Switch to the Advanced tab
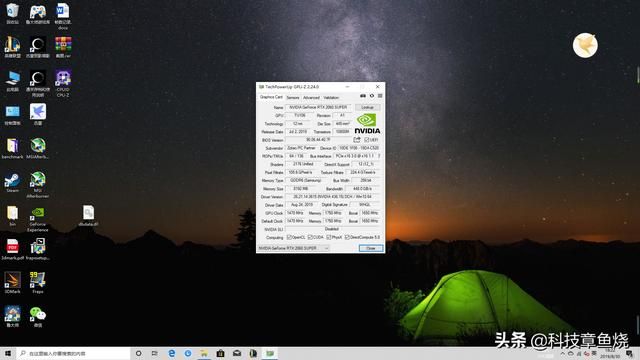This screenshot has width=640, height=360. pyautogui.click(x=311, y=98)
